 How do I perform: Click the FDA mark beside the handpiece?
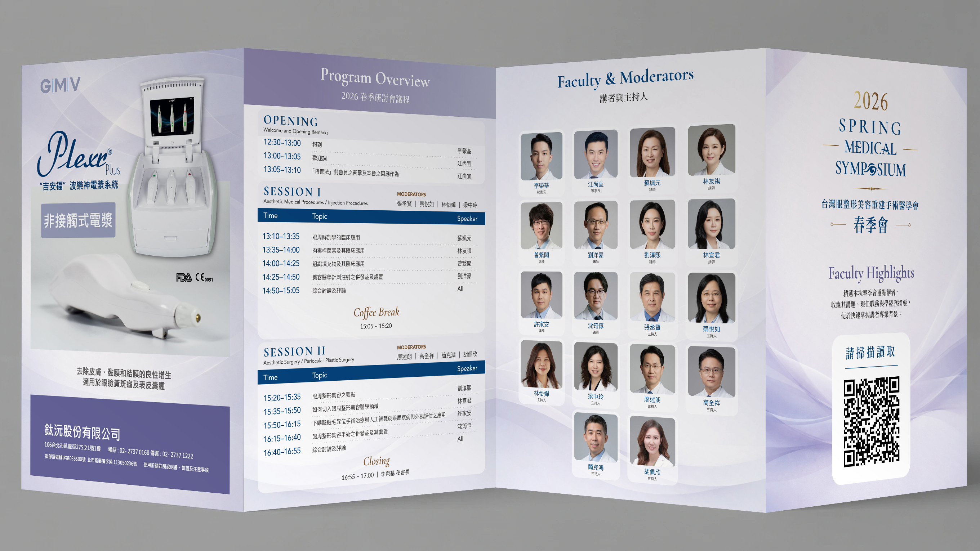(184, 278)
